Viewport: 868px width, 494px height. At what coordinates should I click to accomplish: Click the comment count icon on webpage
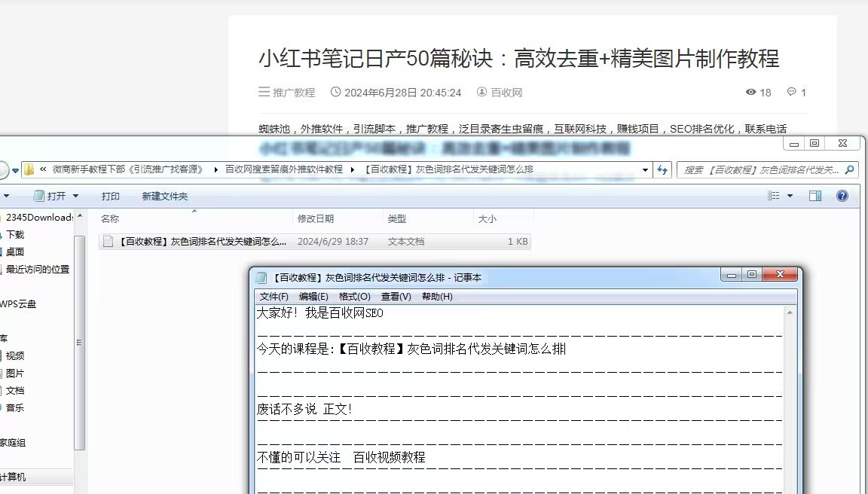(792, 92)
